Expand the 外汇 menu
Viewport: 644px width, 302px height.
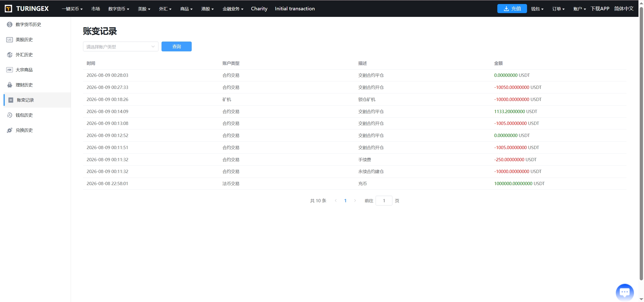(165, 9)
